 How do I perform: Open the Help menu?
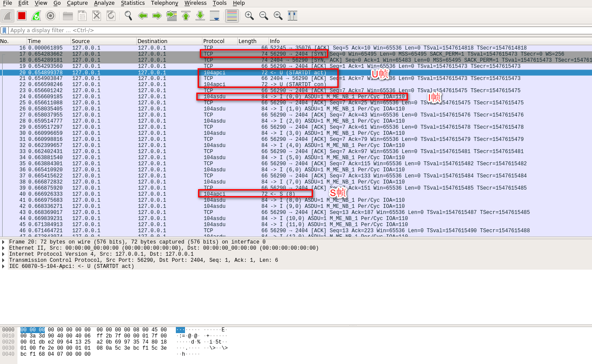pyautogui.click(x=239, y=3)
